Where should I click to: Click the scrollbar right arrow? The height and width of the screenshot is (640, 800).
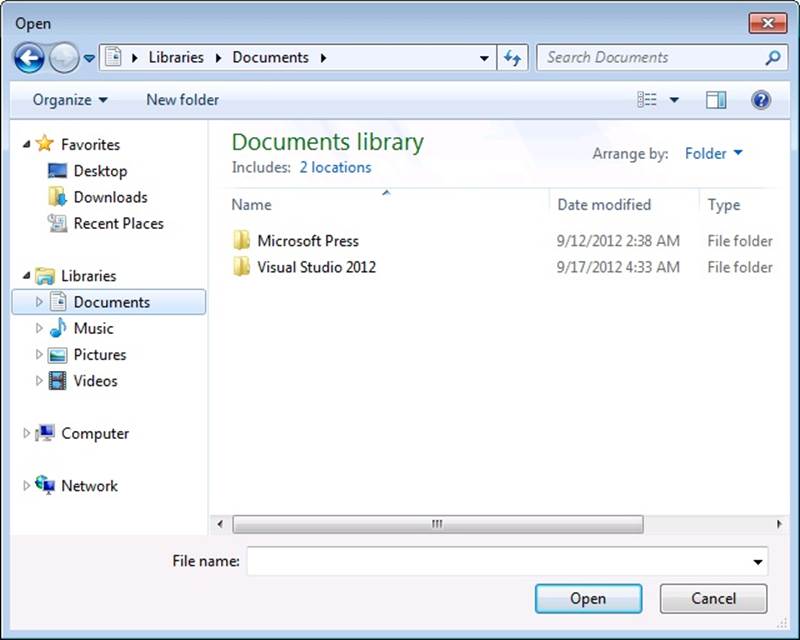tap(779, 524)
